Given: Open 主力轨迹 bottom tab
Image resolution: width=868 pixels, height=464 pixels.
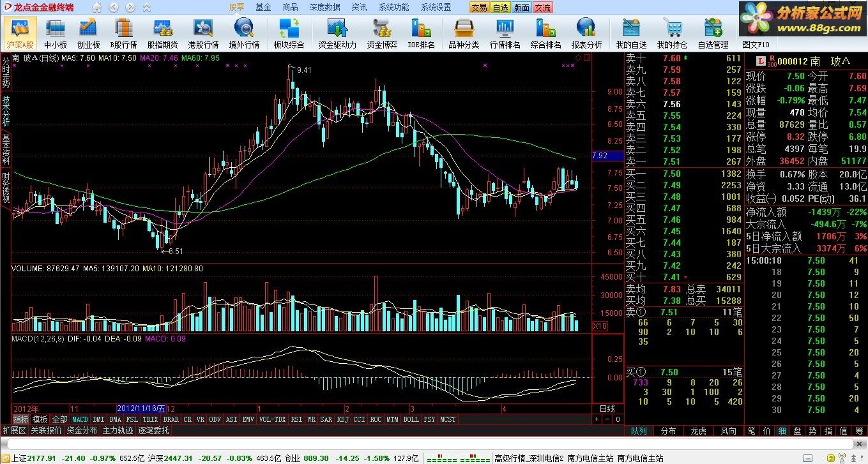Looking at the screenshot, I should tap(118, 431).
